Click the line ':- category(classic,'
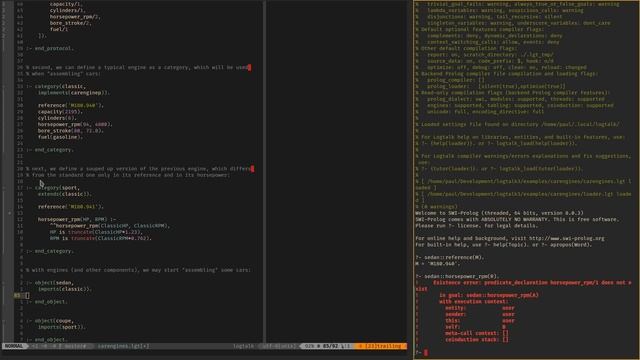The image size is (640, 360). pos(56,87)
